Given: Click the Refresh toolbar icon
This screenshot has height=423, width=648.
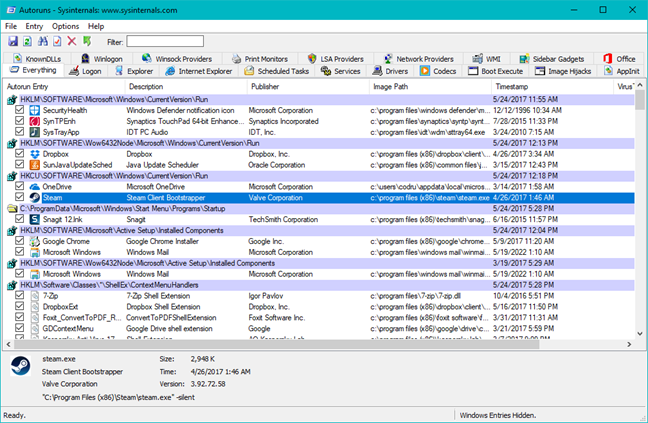Looking at the screenshot, I should tap(27, 41).
